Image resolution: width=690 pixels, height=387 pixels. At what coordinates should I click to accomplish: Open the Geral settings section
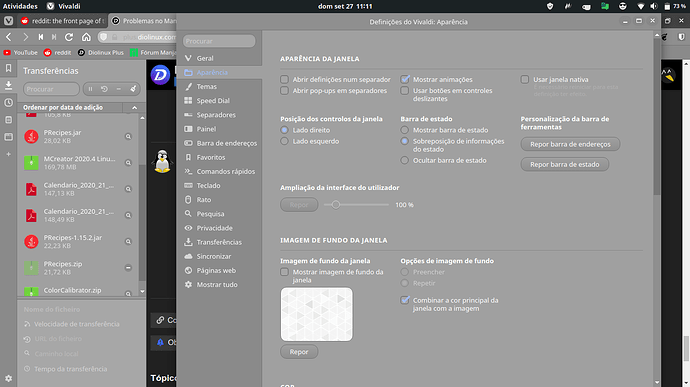pos(219,58)
